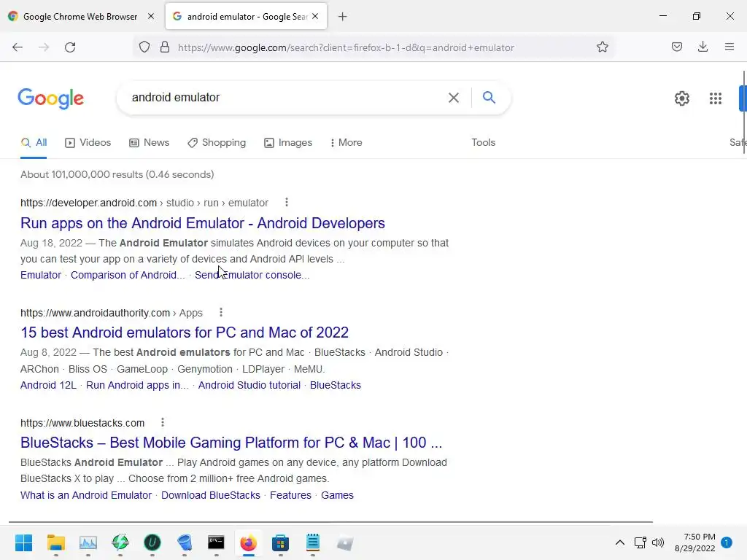Click the Google logo
This screenshot has height=560, width=747.
click(51, 98)
